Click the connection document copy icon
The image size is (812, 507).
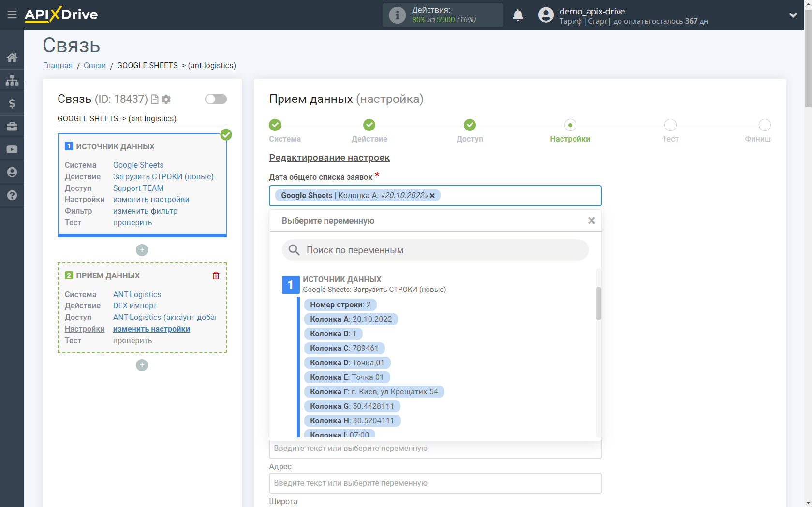click(155, 100)
